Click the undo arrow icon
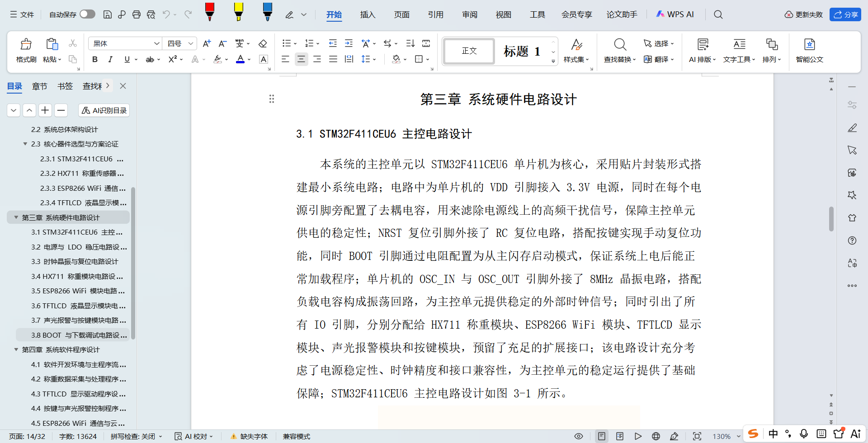Image resolution: width=868 pixels, height=443 pixels. click(166, 14)
